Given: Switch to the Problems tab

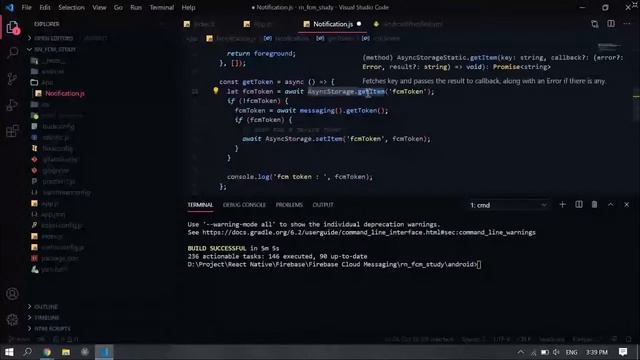Looking at the screenshot, I should 289,205.
